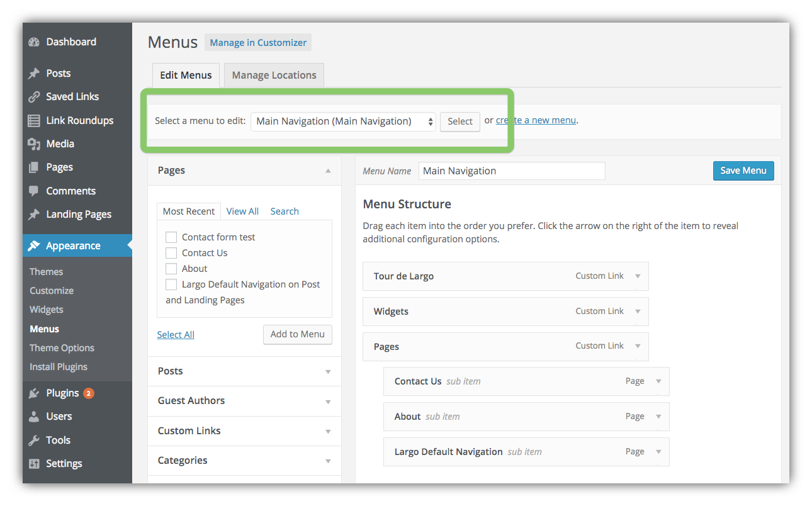This screenshot has height=506, width=812.
Task: Check the Contact form test page
Action: [x=171, y=237]
